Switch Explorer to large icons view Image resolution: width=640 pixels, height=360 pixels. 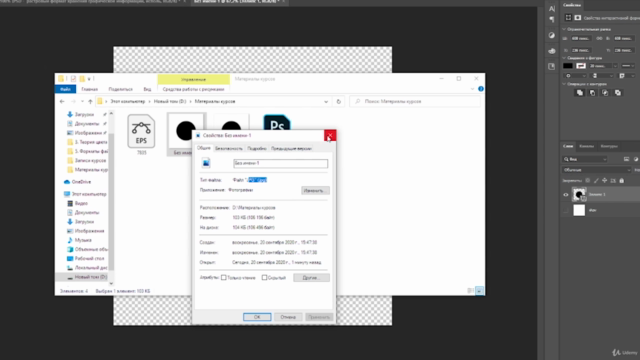point(480,291)
